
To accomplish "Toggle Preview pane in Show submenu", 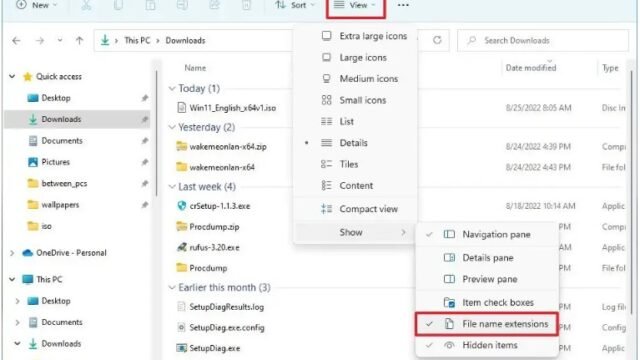I will click(487, 279).
